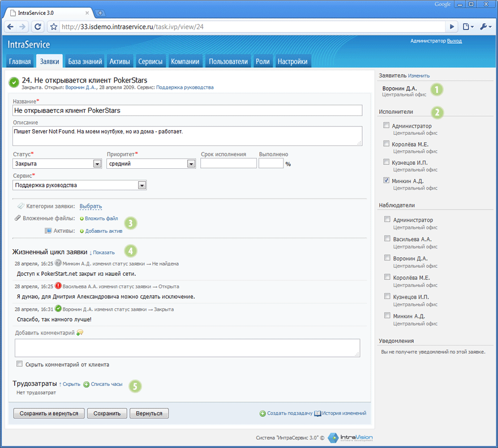Open the Компании tab
The height and width of the screenshot is (448, 498).
185,61
